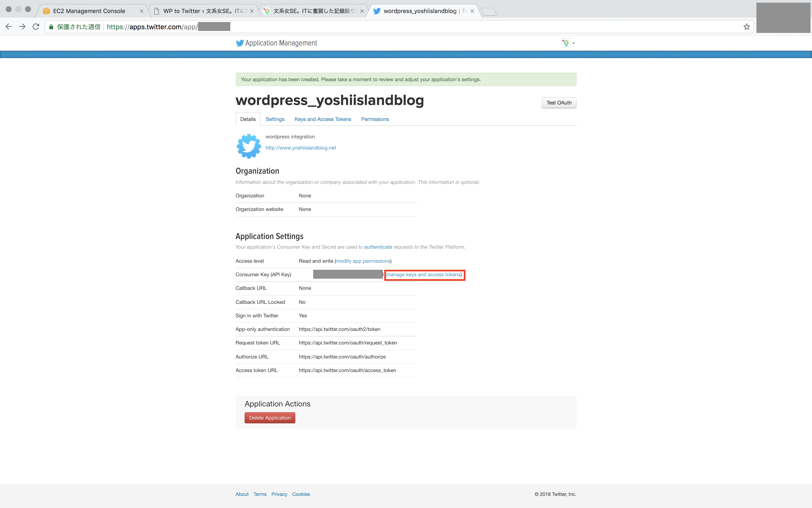Screen dimensions: 812x508
Task: Click the Application Actions heading
Action: coord(277,404)
